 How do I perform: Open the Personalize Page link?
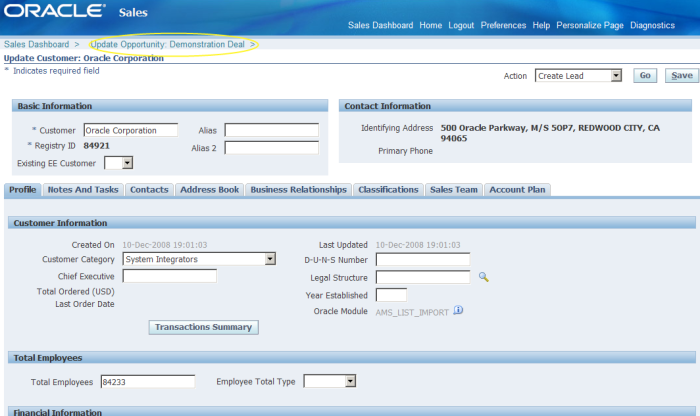(590, 25)
